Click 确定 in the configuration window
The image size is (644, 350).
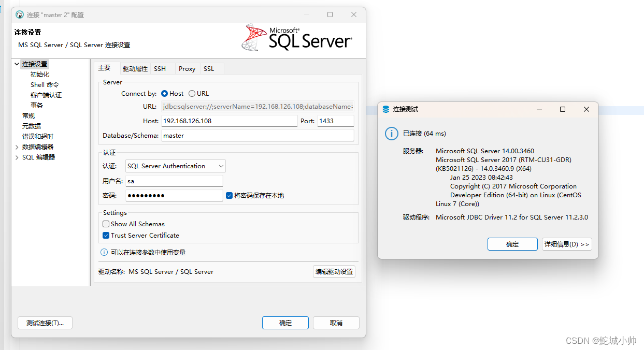(x=285, y=323)
